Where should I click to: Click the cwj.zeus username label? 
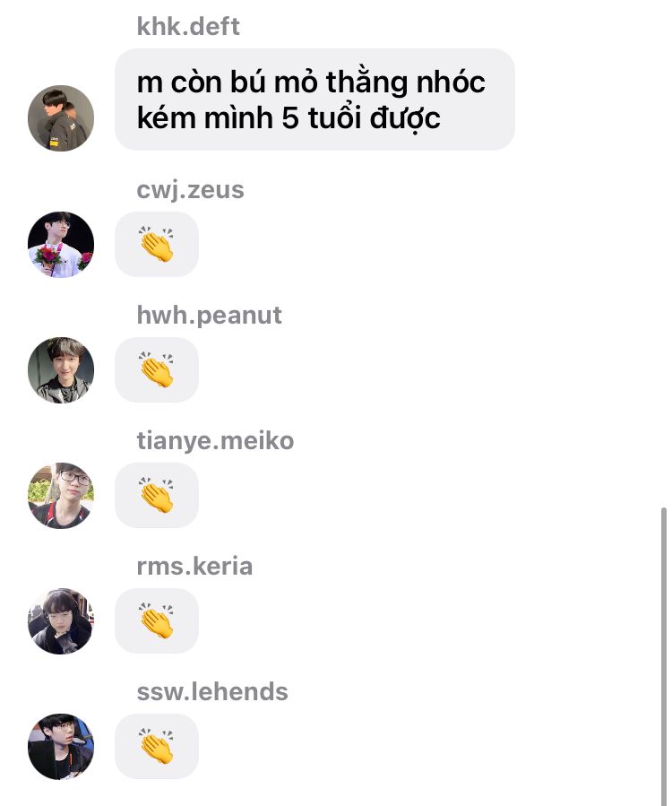[190, 190]
